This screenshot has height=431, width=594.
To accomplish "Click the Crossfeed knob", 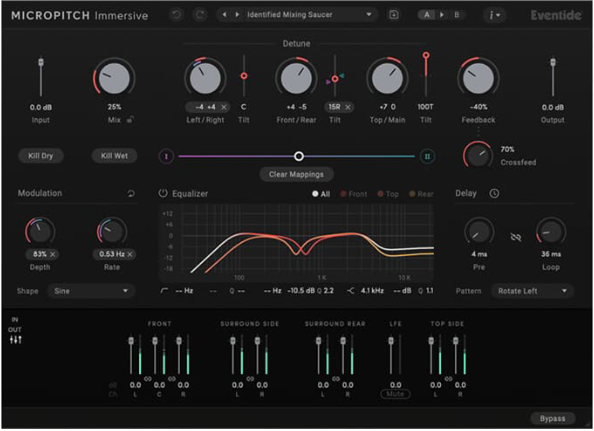I will pos(478,155).
